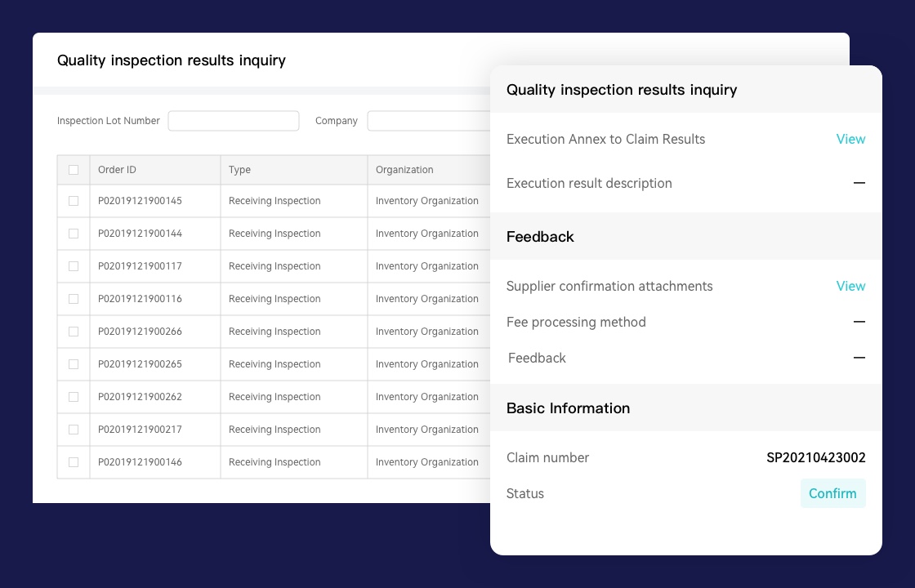Toggle the select-all checkbox in table header
This screenshot has height=588, width=915.
coord(74,170)
